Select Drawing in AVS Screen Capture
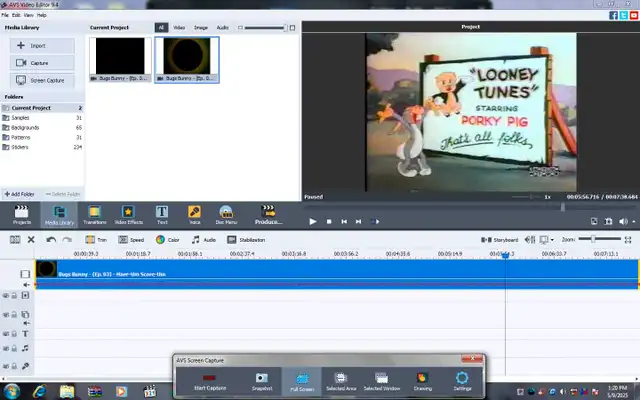640x400 pixels. click(x=422, y=382)
